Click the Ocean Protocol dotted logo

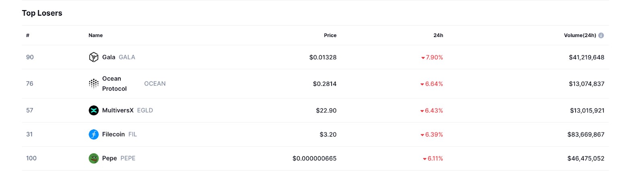(x=93, y=83)
